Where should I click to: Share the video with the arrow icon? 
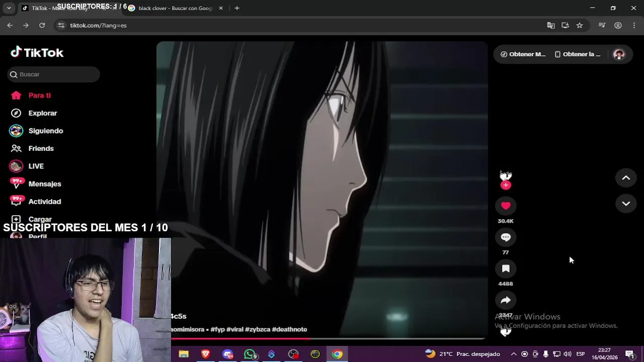pyautogui.click(x=506, y=300)
